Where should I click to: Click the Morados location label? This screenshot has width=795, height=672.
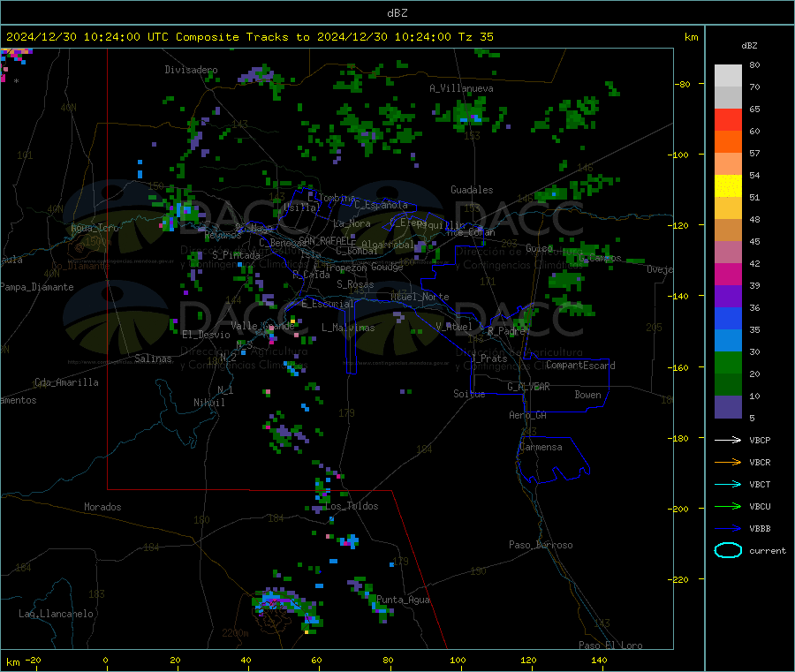click(102, 507)
